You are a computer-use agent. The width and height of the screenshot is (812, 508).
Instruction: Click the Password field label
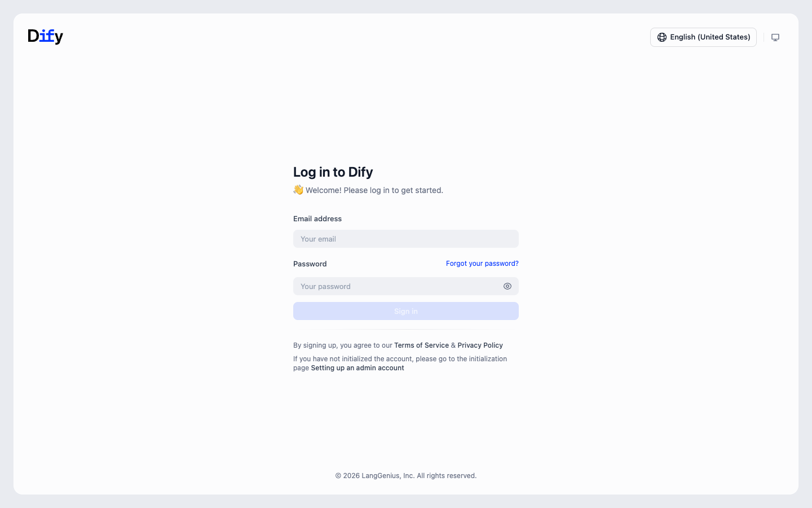(310, 264)
